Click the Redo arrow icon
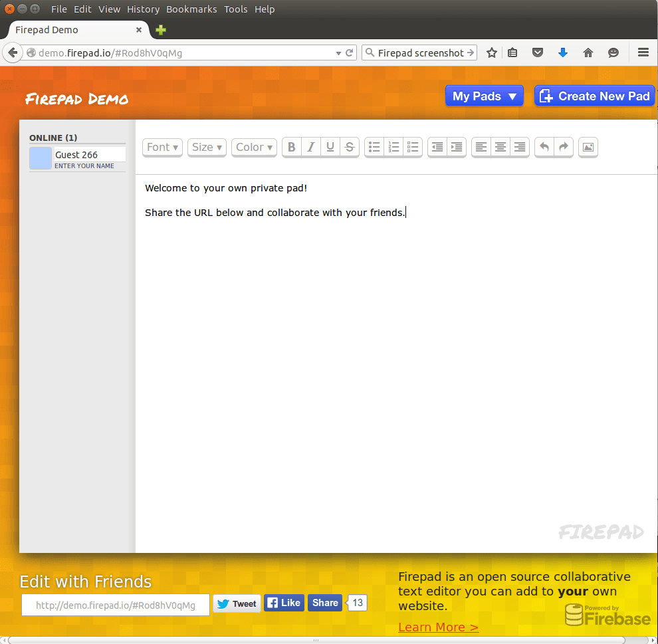 coord(564,148)
